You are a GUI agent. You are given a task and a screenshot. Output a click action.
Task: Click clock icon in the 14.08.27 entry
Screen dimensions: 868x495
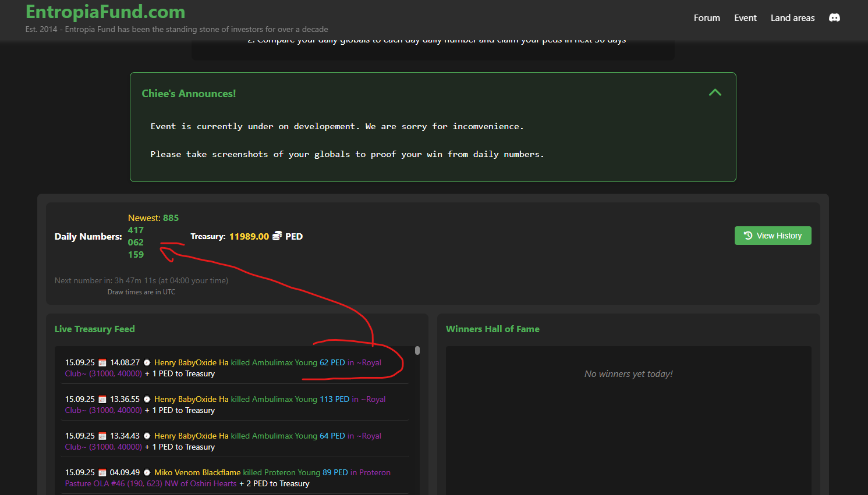coord(147,363)
